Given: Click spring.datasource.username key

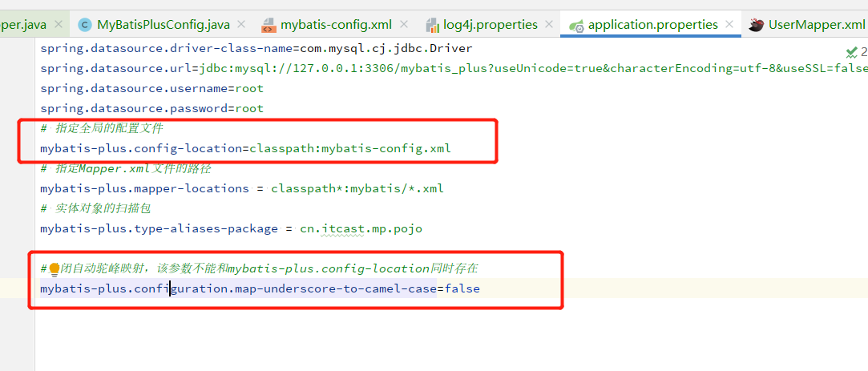Looking at the screenshot, I should [134, 89].
